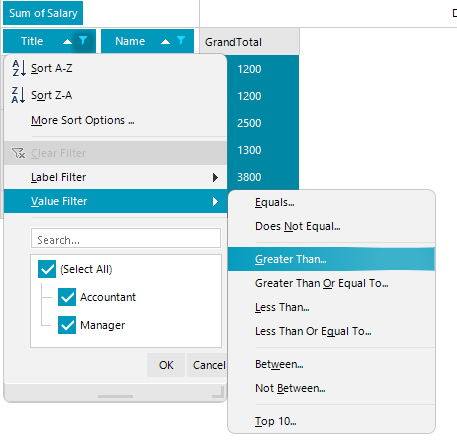
Task: Click the Sum of Salary field button
Action: pyautogui.click(x=43, y=13)
